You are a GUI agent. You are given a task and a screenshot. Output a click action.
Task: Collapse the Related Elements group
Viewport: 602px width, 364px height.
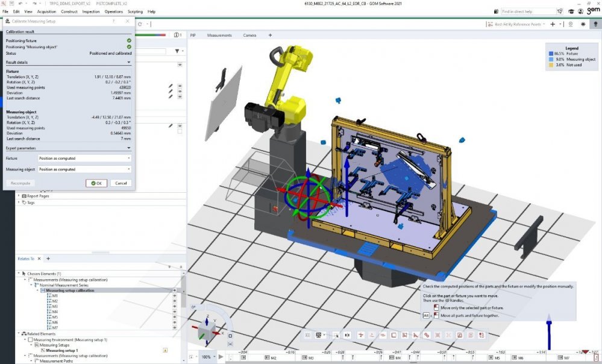[x=19, y=334]
